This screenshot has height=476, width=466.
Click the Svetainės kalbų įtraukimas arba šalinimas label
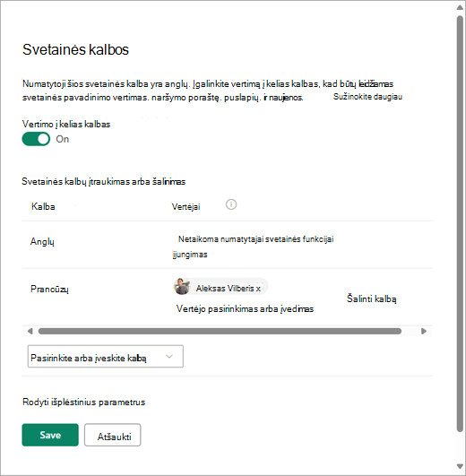point(103,182)
